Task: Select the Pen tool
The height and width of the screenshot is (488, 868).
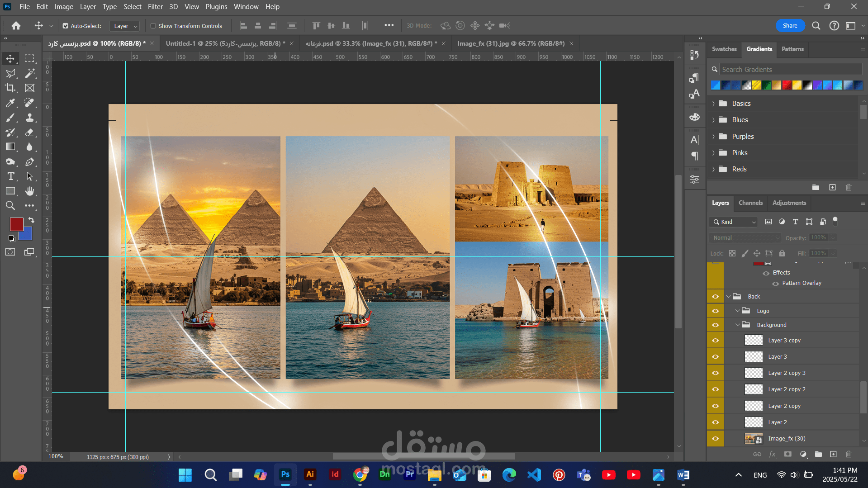Action: [x=29, y=161]
